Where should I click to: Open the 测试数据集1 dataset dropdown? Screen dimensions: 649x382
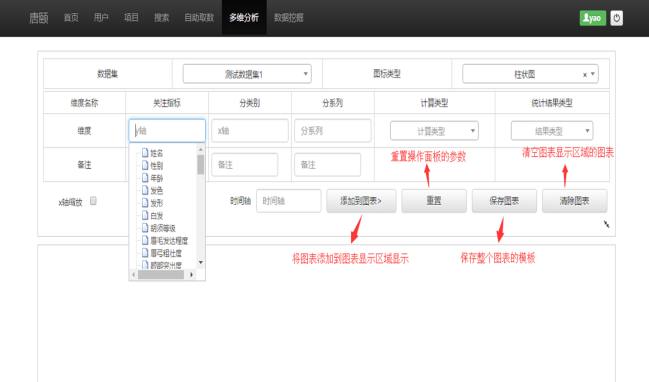(247, 74)
